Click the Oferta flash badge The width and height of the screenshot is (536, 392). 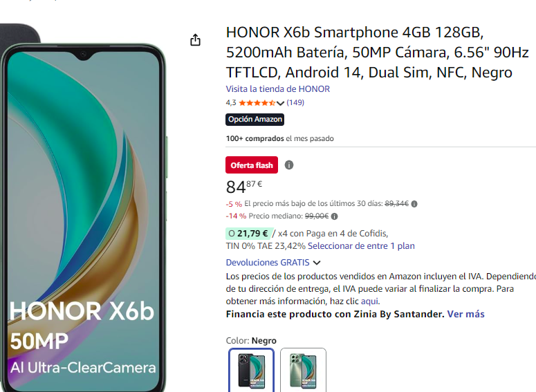[x=252, y=165]
